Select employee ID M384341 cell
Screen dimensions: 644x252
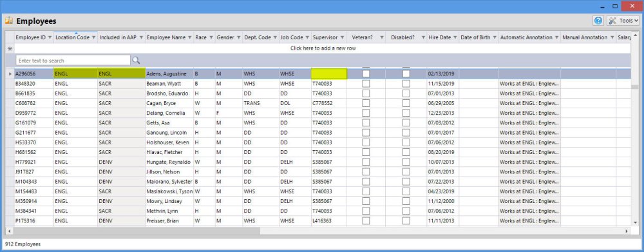(x=34, y=211)
